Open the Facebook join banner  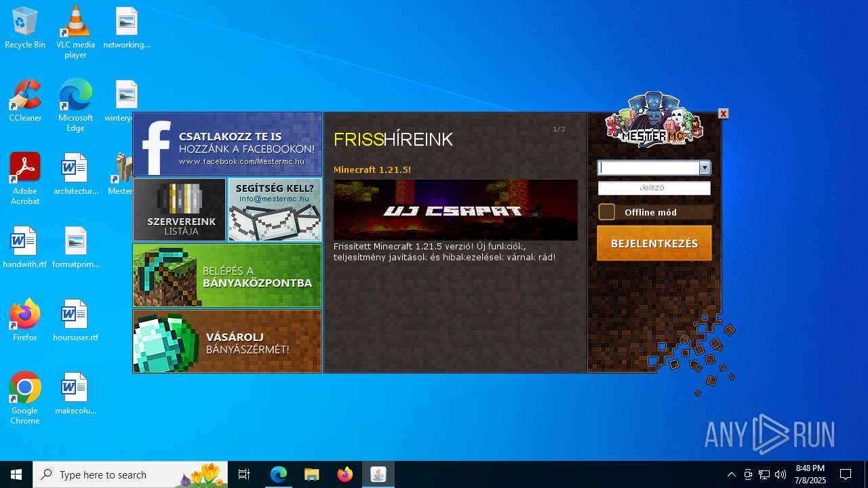tap(227, 144)
